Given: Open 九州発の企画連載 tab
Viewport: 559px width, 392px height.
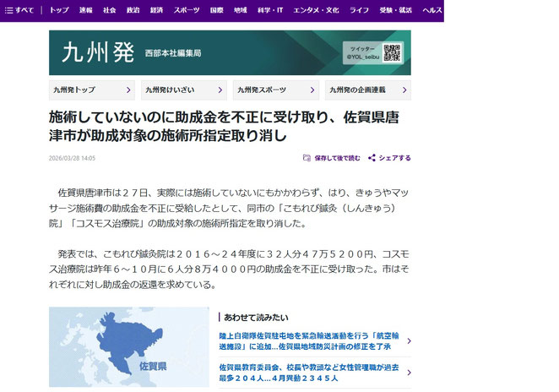Looking at the screenshot, I should tap(368, 90).
